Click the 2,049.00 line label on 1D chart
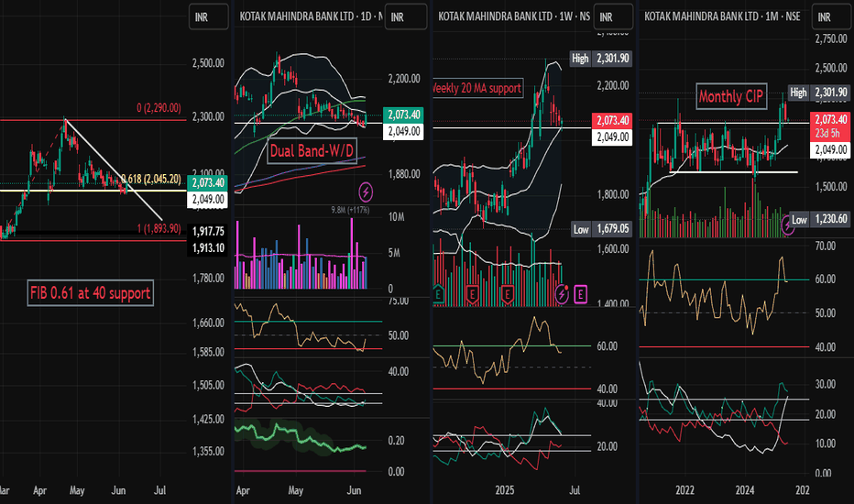 click(403, 131)
